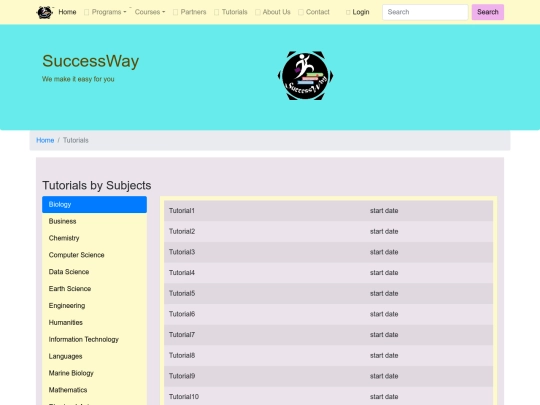The height and width of the screenshot is (405, 540).
Task: Click start date in Tutorial5 row
Action: pyautogui.click(x=384, y=293)
